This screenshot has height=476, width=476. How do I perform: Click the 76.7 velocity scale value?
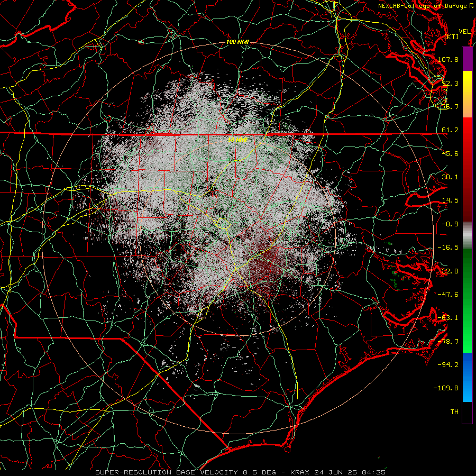450,106
